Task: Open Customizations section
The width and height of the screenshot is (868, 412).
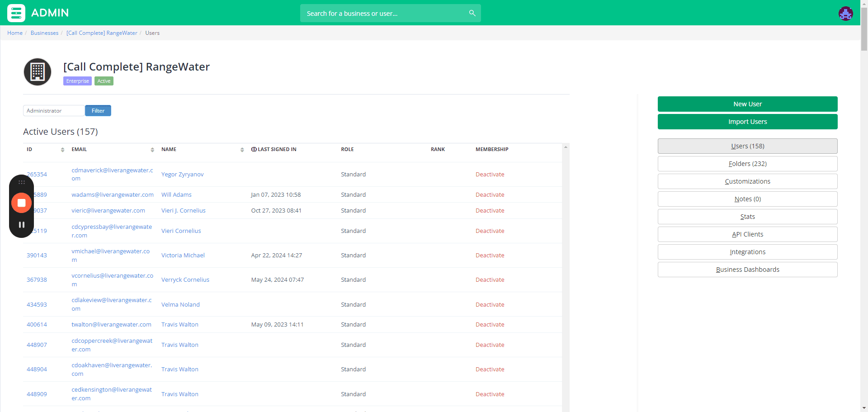Action: [x=747, y=181]
